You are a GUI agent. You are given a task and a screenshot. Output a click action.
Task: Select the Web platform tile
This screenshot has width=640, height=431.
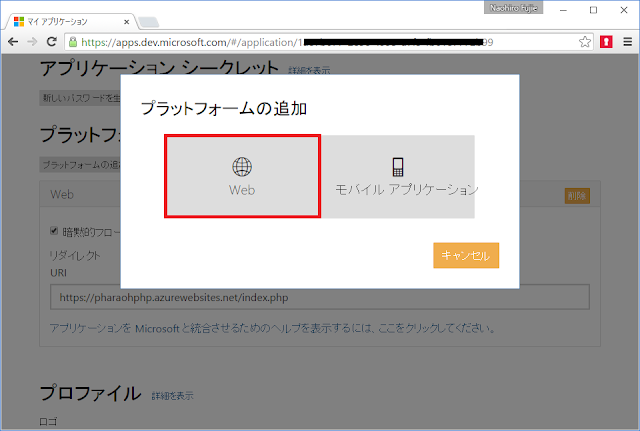pyautogui.click(x=242, y=176)
